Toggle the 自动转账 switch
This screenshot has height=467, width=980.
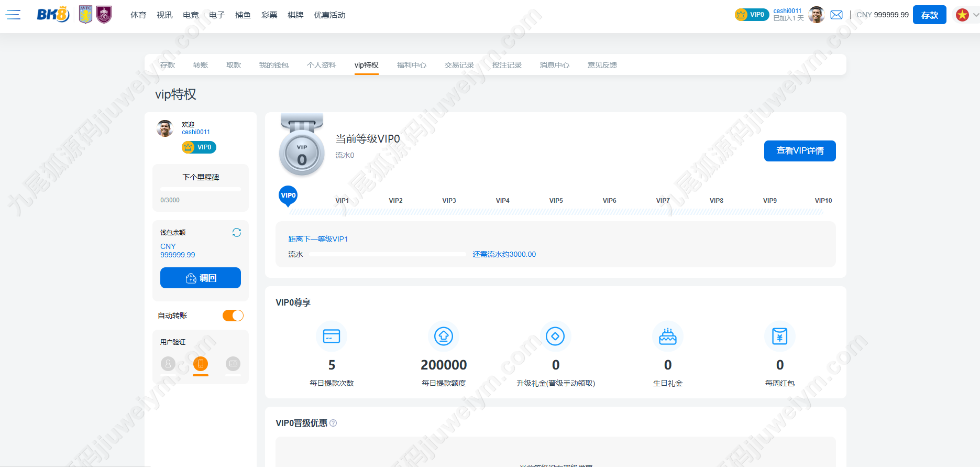click(x=233, y=316)
